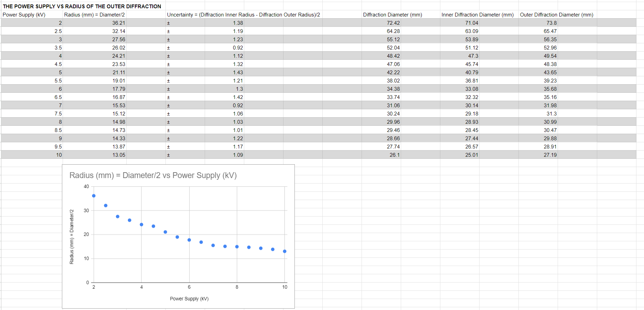The height and width of the screenshot is (310, 644).
Task: Select the ± symbol in the 13.05 row
Action: [x=169, y=155]
